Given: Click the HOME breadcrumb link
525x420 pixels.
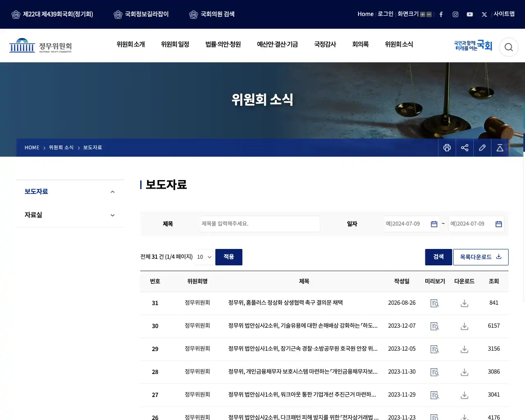Looking at the screenshot, I should [32, 148].
